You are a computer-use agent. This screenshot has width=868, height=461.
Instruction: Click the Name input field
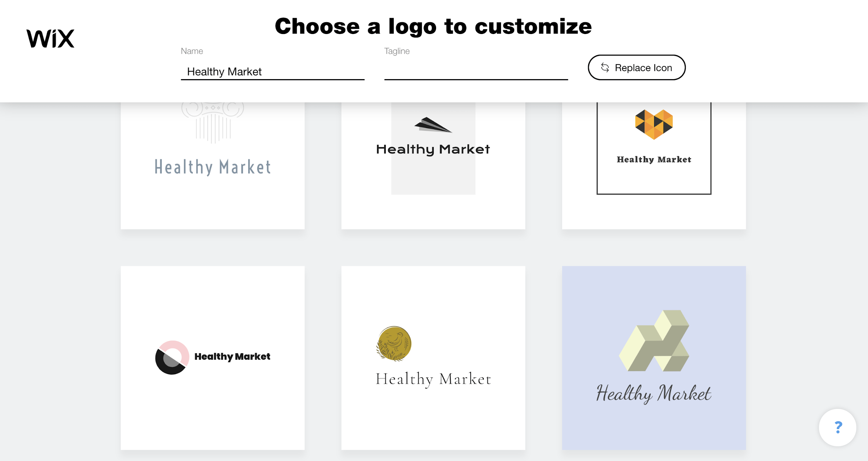(x=273, y=72)
